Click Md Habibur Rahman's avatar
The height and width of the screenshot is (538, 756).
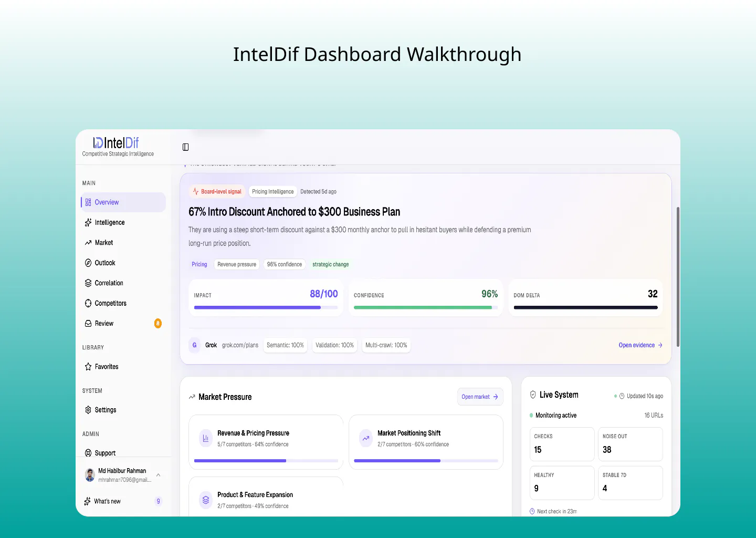pyautogui.click(x=90, y=475)
